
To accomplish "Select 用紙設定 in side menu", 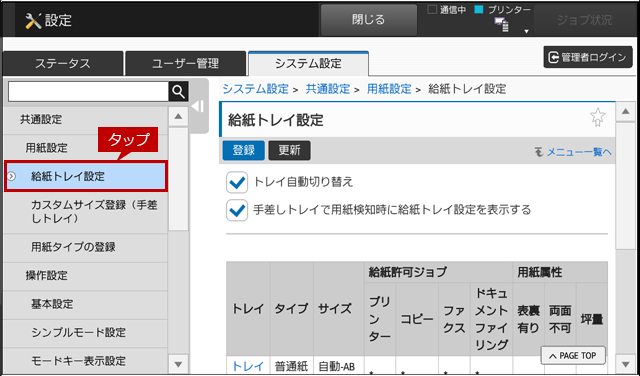I will [85, 148].
